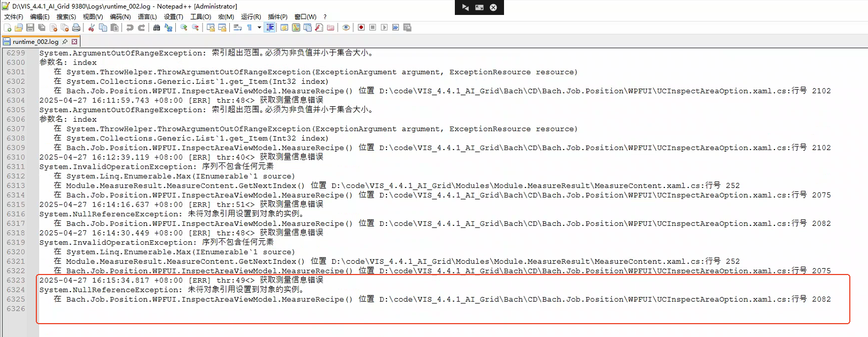Click the line dated 2025-04-27 16:11:59.743
Screen dimensions: 868x337
pos(181,100)
